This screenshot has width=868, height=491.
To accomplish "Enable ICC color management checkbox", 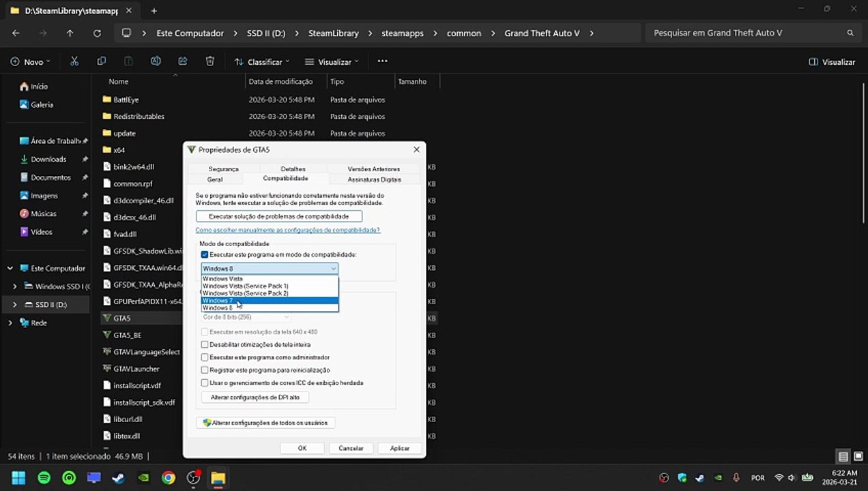I will click(205, 383).
